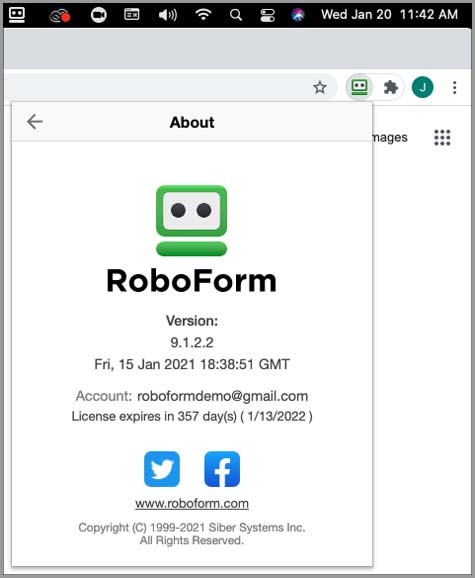This screenshot has width=475, height=578.
Task: Open the Chrome Extensions puzzle icon
Action: tap(391, 88)
